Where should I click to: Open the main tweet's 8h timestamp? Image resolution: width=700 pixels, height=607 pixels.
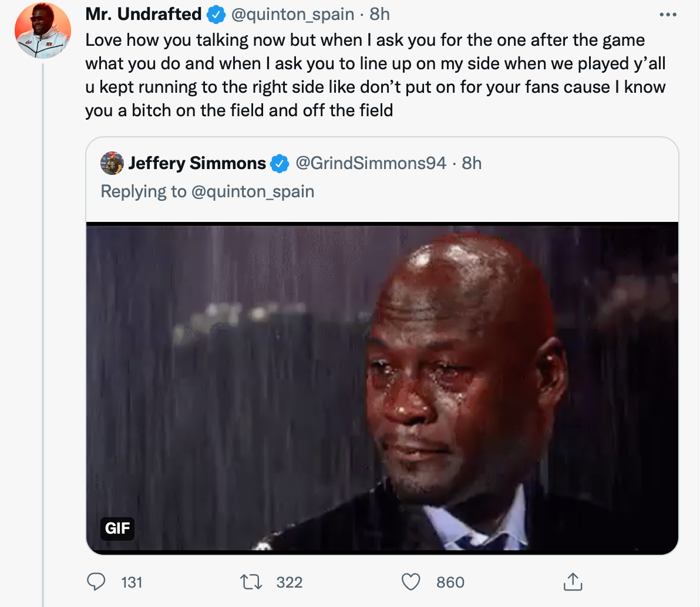[x=380, y=14]
